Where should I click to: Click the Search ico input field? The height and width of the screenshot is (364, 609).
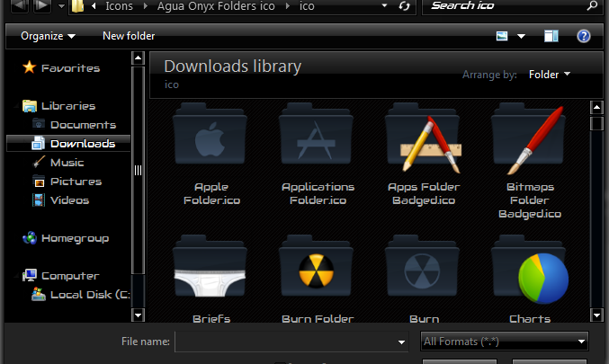(505, 5)
